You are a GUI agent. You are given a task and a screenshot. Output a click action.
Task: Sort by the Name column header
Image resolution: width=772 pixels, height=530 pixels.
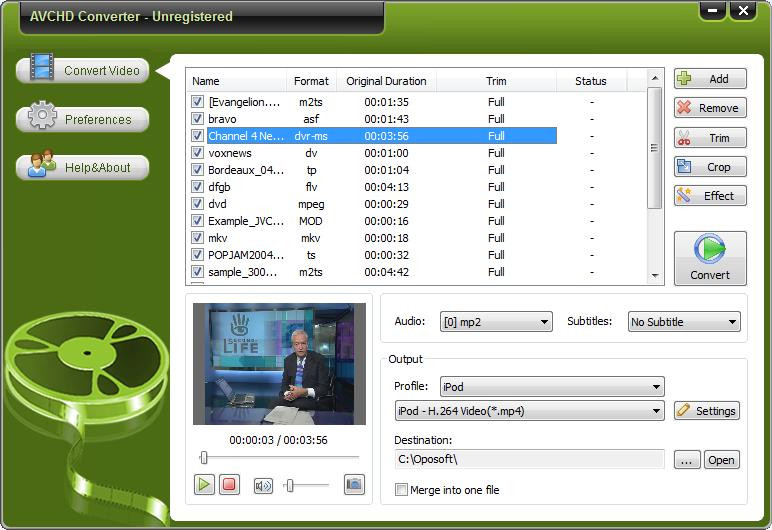[236, 81]
